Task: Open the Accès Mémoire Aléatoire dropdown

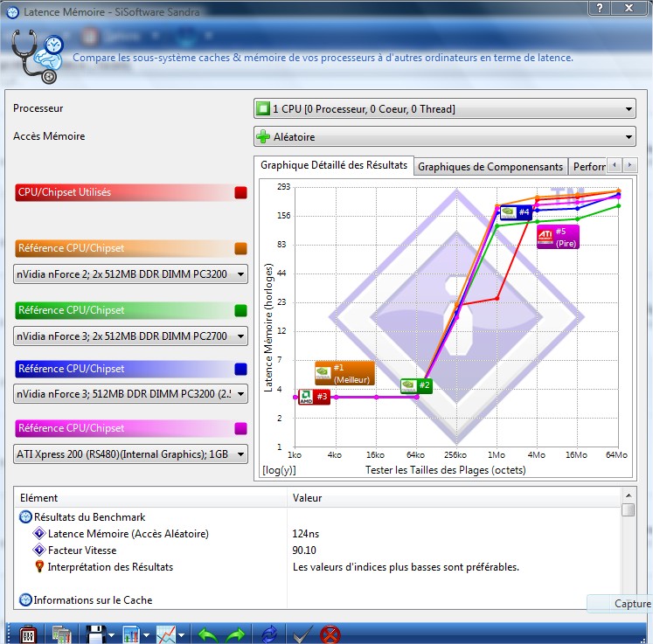Action: (x=444, y=136)
